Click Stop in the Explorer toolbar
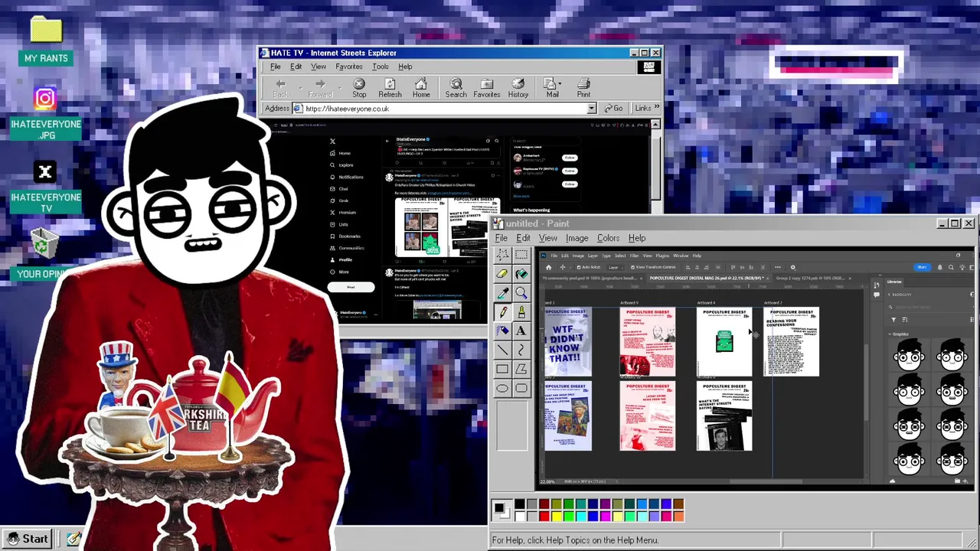This screenshot has height=551, width=980. coord(359,88)
